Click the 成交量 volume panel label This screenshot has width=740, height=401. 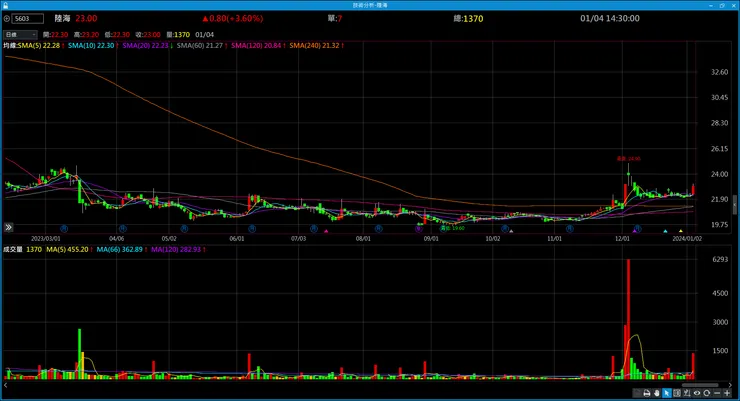point(13,250)
